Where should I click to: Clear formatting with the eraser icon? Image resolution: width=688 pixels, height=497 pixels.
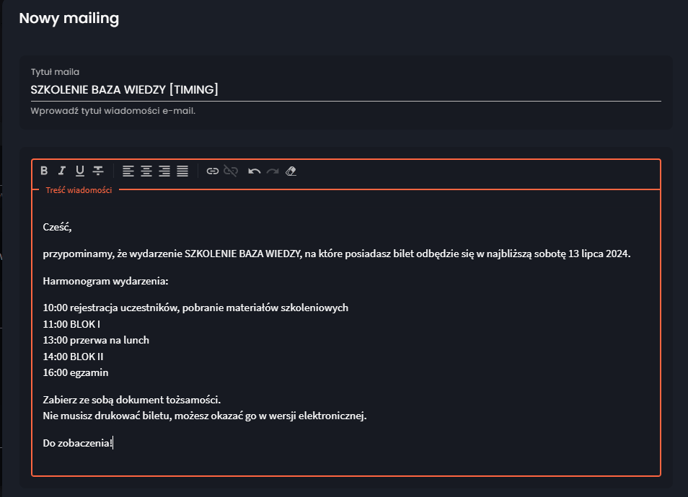tap(291, 171)
